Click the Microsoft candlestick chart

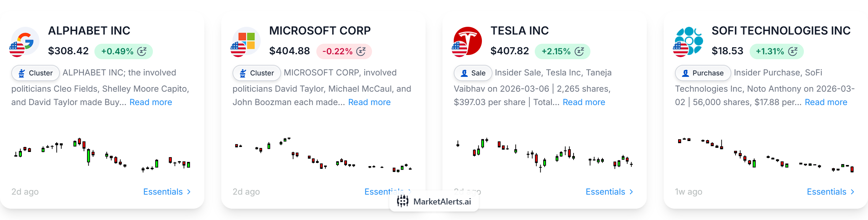click(x=323, y=155)
